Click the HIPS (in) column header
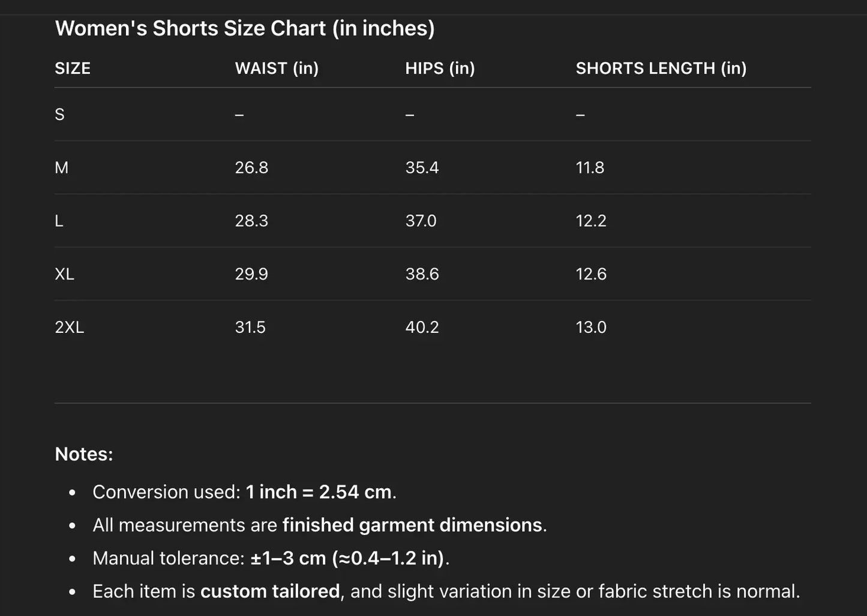Screen dimensions: 867x616 [x=440, y=68]
